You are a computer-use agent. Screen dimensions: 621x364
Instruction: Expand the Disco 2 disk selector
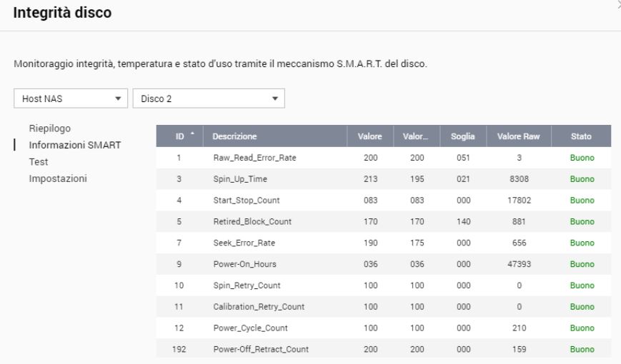click(209, 98)
